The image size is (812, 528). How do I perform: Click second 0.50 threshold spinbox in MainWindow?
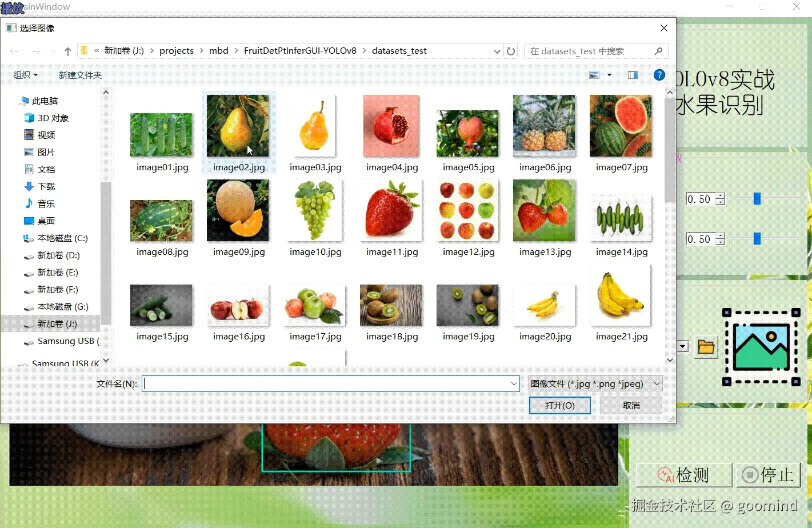[x=705, y=239]
